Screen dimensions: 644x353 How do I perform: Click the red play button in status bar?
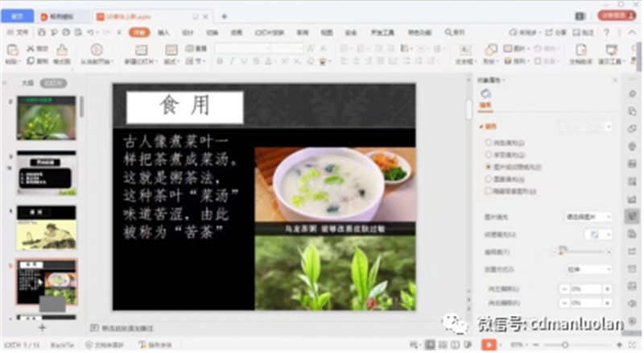(x=488, y=344)
